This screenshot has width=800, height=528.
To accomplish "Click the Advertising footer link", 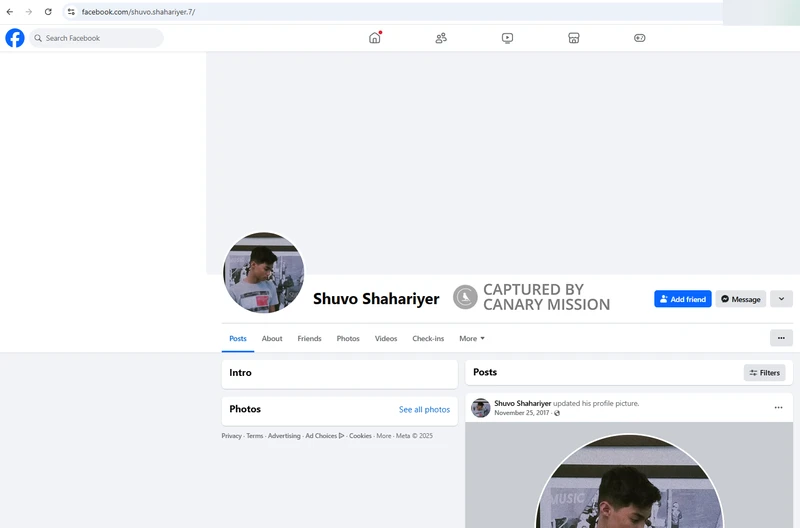I will point(284,436).
